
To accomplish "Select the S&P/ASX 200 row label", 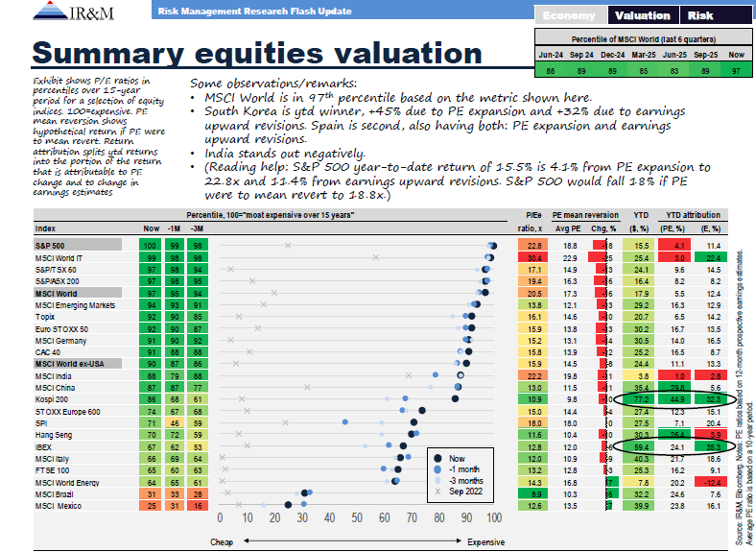I will pyautogui.click(x=57, y=281).
